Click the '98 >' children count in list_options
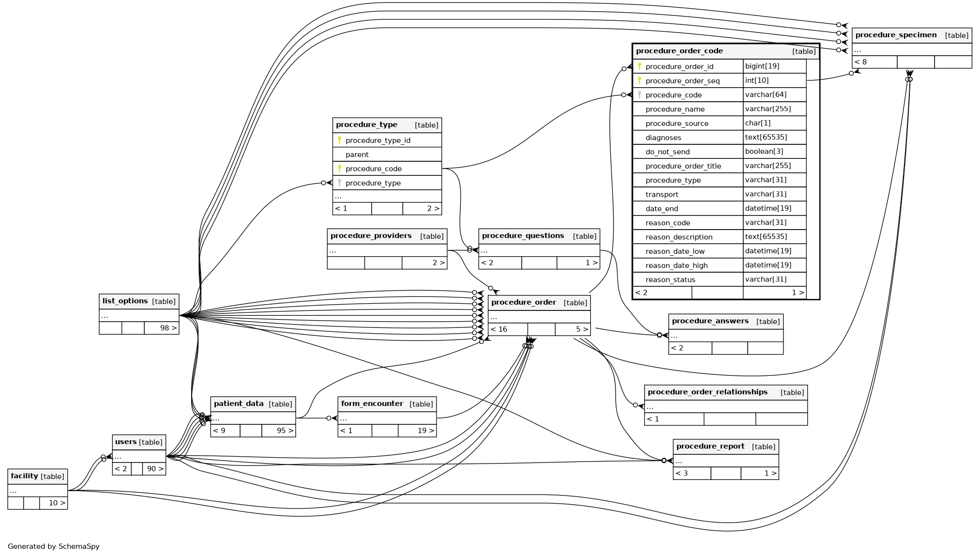The width and height of the screenshot is (980, 556). [x=167, y=328]
